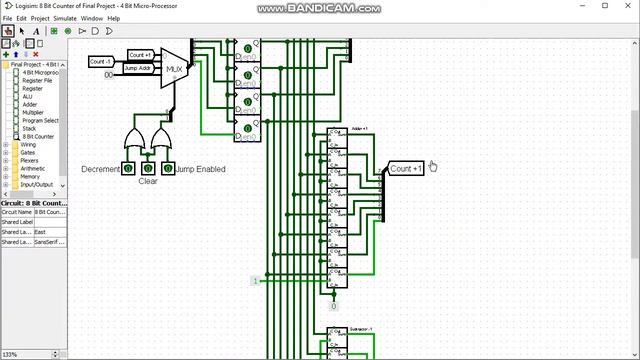Add a circuit with green plus
Image resolution: width=640 pixels, height=360 pixels.
pyautogui.click(x=6, y=54)
